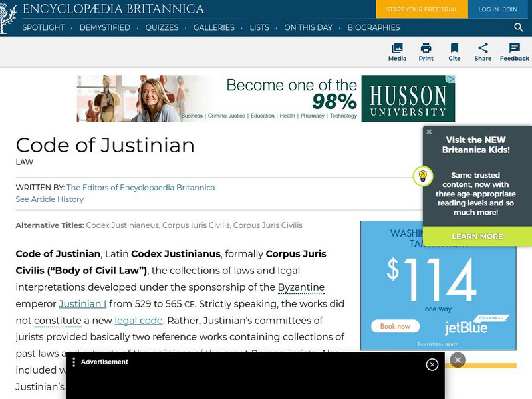This screenshot has height=399, width=532.
Task: Click the lightbulb icon badge
Action: (x=423, y=176)
